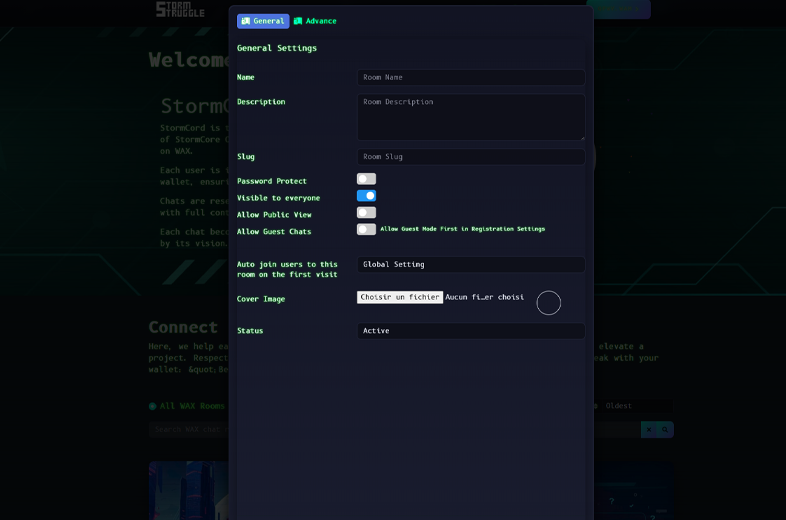This screenshot has width=786, height=520.
Task: Click the top-right header button
Action: pyautogui.click(x=620, y=9)
